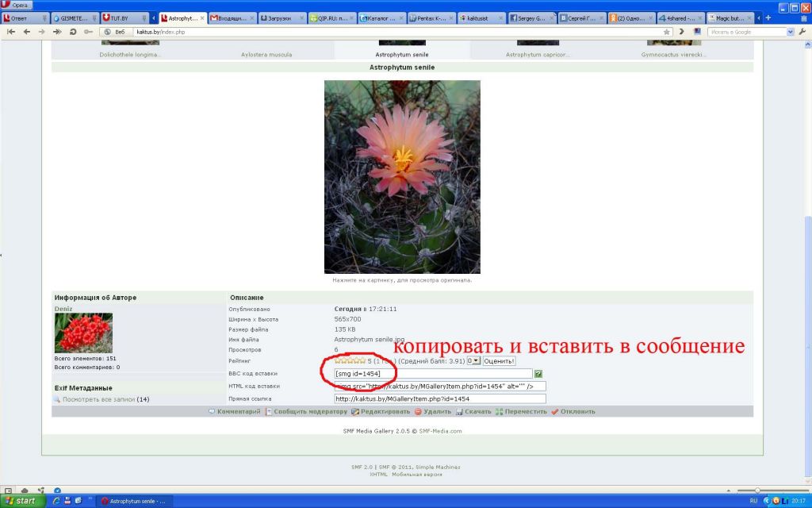Open the new tab plus button
Screen dimensions: 812x508
tap(768, 17)
